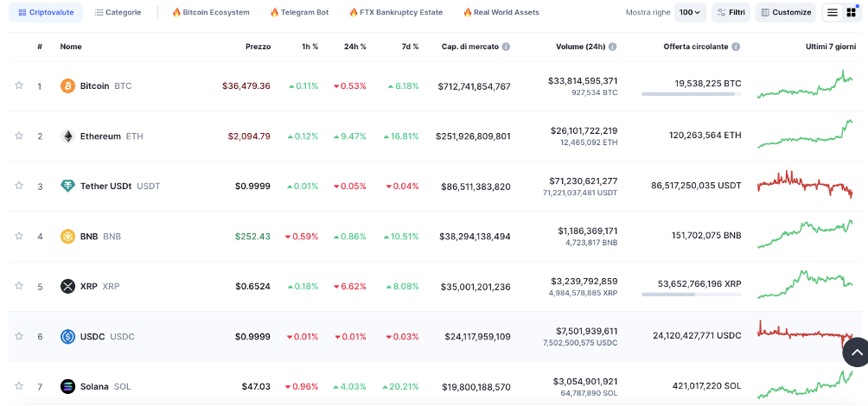Open BNB details link

[x=100, y=236]
